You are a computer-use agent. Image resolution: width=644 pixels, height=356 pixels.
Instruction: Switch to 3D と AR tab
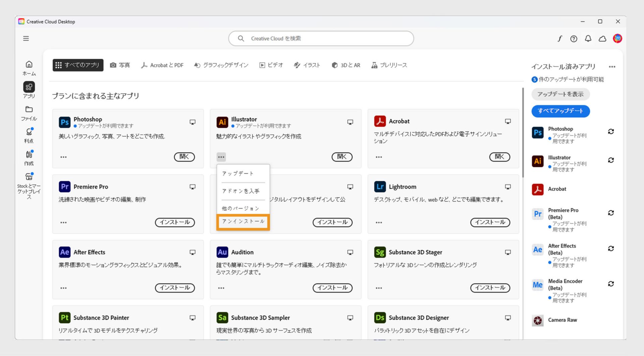click(346, 65)
